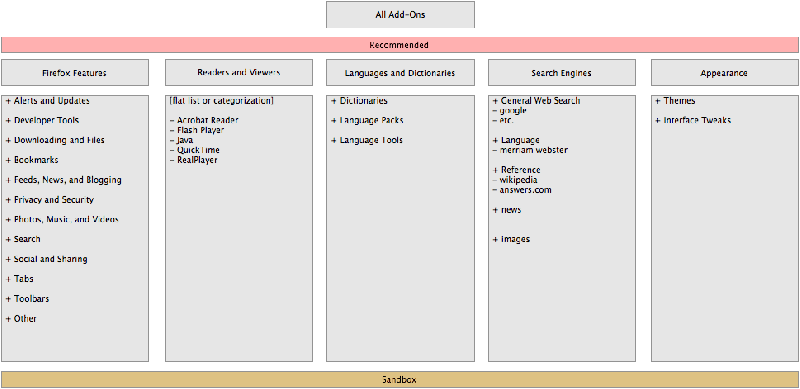This screenshot has width=800, height=389.
Task: Click the All Add-Ons box
Action: pyautogui.click(x=401, y=14)
